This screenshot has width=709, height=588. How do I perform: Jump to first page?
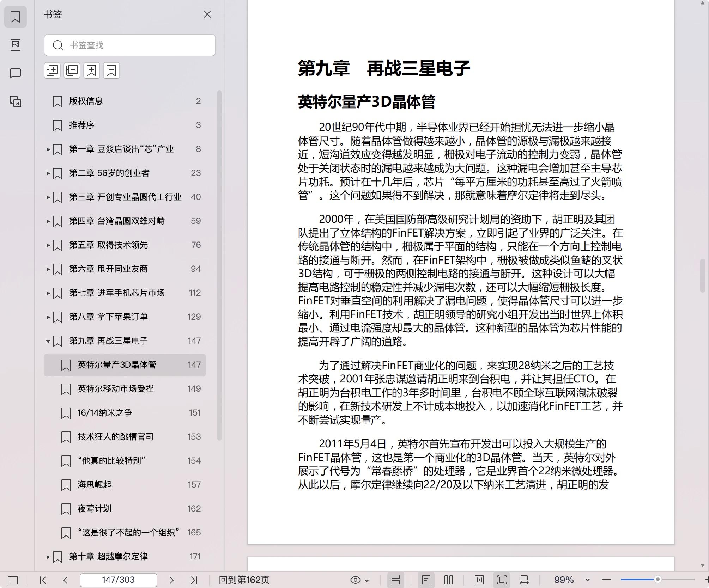click(43, 580)
